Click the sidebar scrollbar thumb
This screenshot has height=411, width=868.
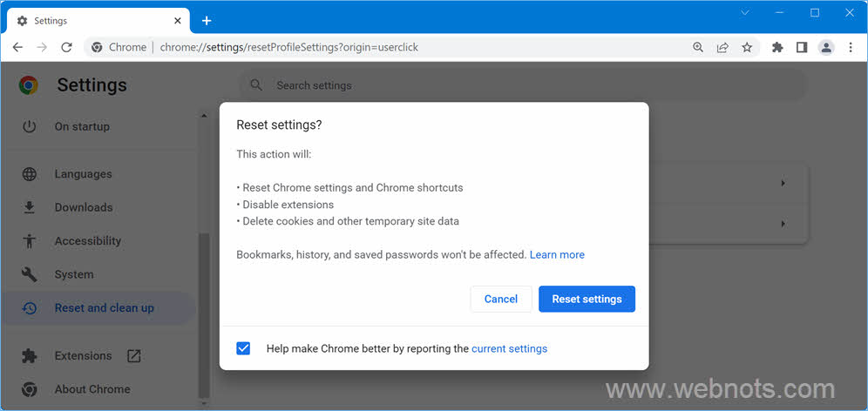[204, 315]
